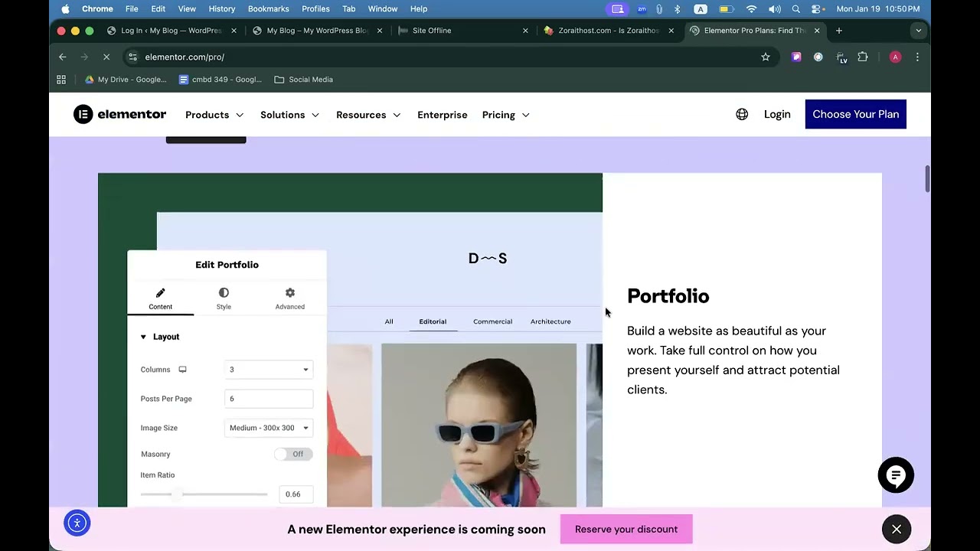980x551 pixels.
Task: Open the My Drive bookmark
Action: tap(126, 80)
